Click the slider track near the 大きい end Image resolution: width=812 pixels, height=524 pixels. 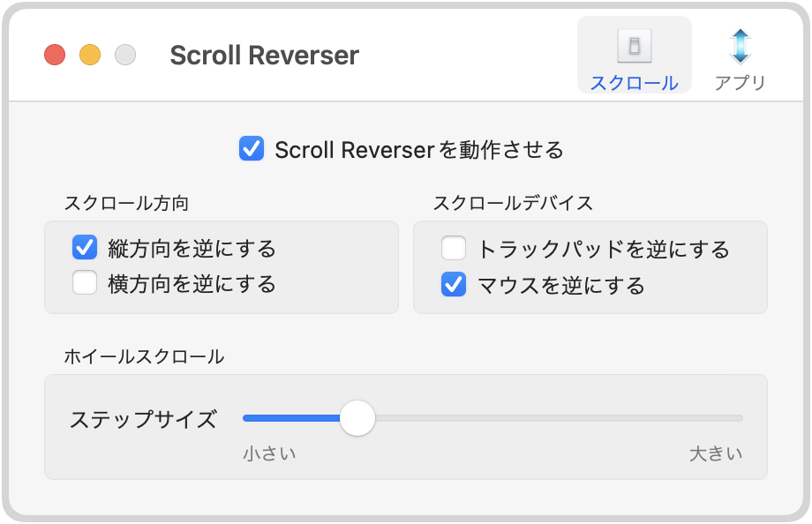pyautogui.click(x=725, y=418)
